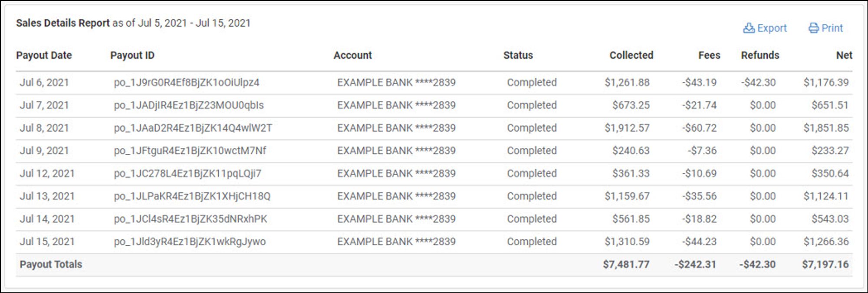
Task: Click the $1,124.11 net amount
Action: 826,196
